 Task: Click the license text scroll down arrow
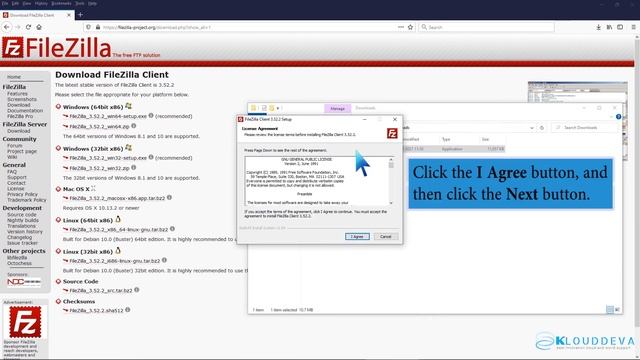(x=391, y=203)
